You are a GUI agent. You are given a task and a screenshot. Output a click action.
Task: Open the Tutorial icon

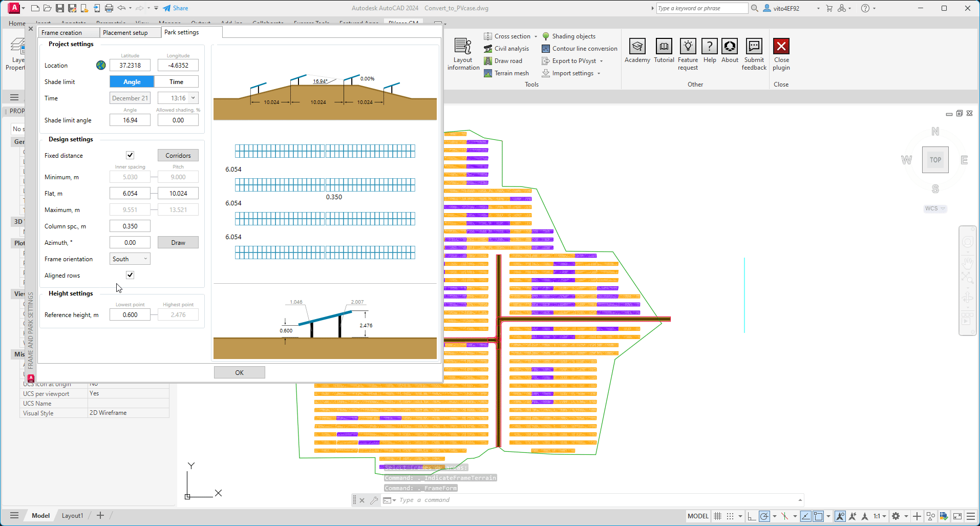[664, 51]
